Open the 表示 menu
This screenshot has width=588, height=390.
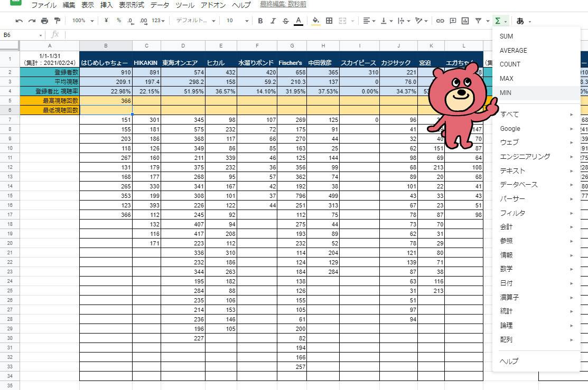[88, 5]
